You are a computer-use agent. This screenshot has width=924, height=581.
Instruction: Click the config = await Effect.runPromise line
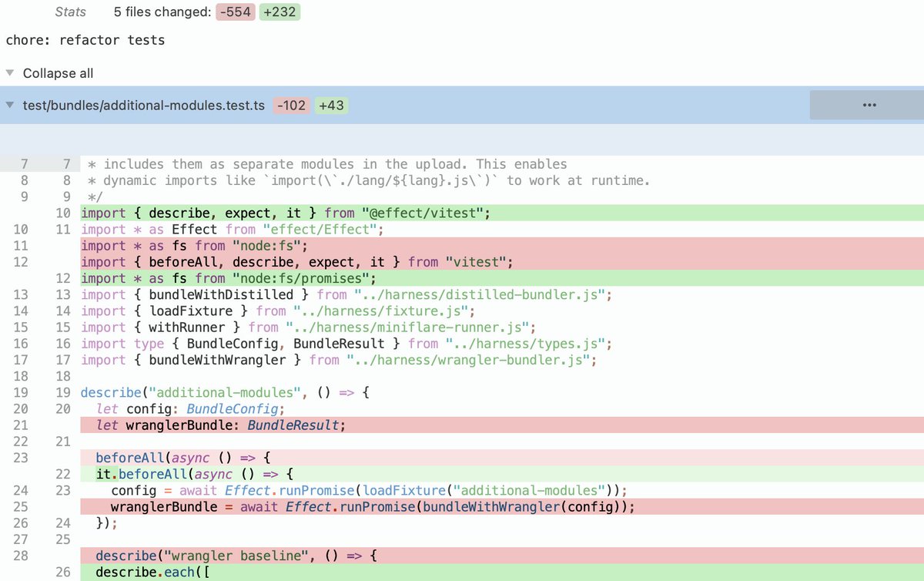click(502, 491)
